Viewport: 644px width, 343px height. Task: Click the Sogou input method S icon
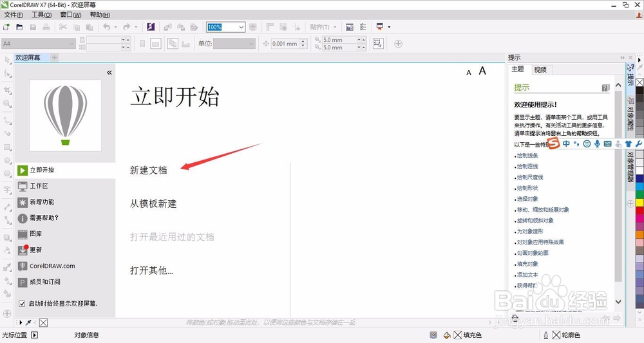[x=554, y=144]
